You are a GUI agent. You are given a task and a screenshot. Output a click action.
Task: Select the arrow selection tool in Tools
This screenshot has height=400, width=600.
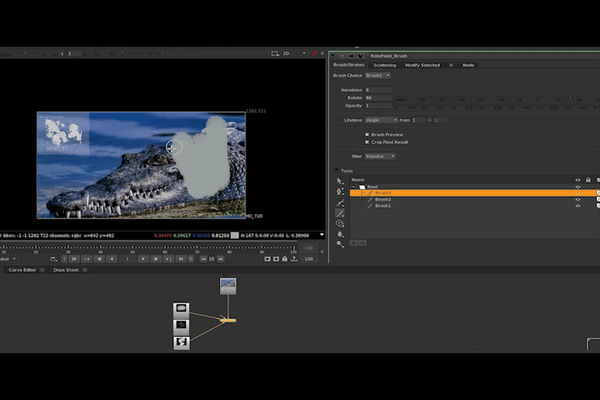341,181
